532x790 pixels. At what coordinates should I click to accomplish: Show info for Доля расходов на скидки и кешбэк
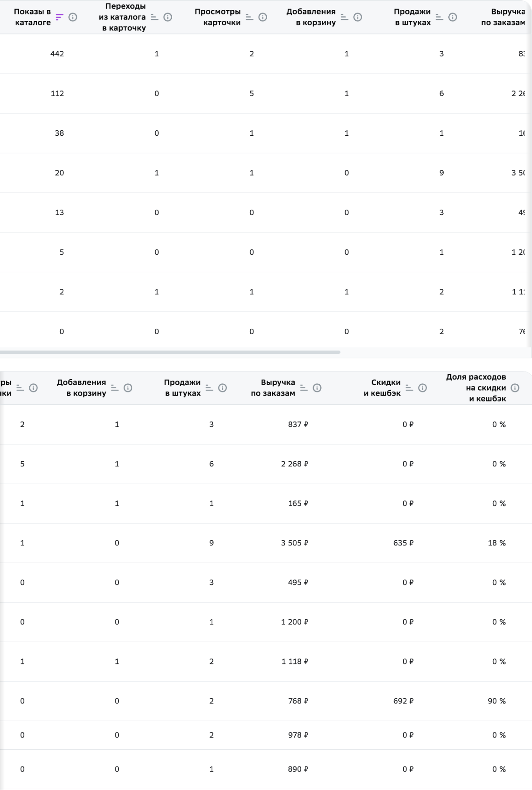point(515,388)
